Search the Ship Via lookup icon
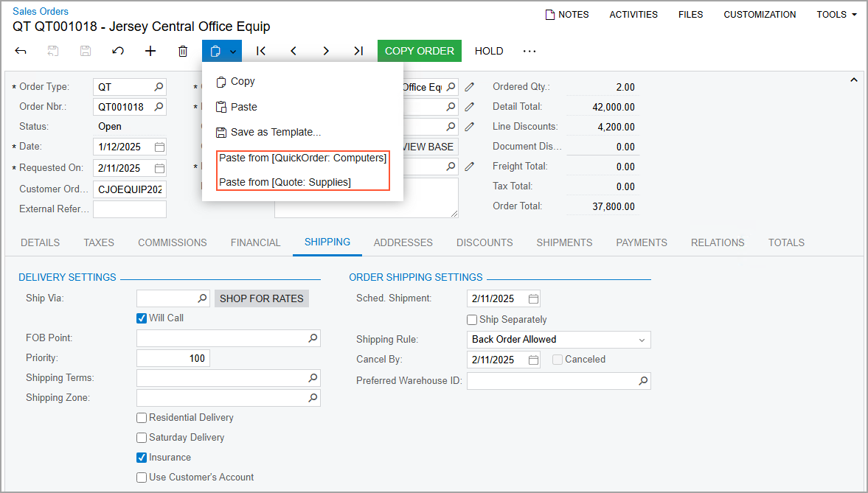868x493 pixels. [x=202, y=298]
